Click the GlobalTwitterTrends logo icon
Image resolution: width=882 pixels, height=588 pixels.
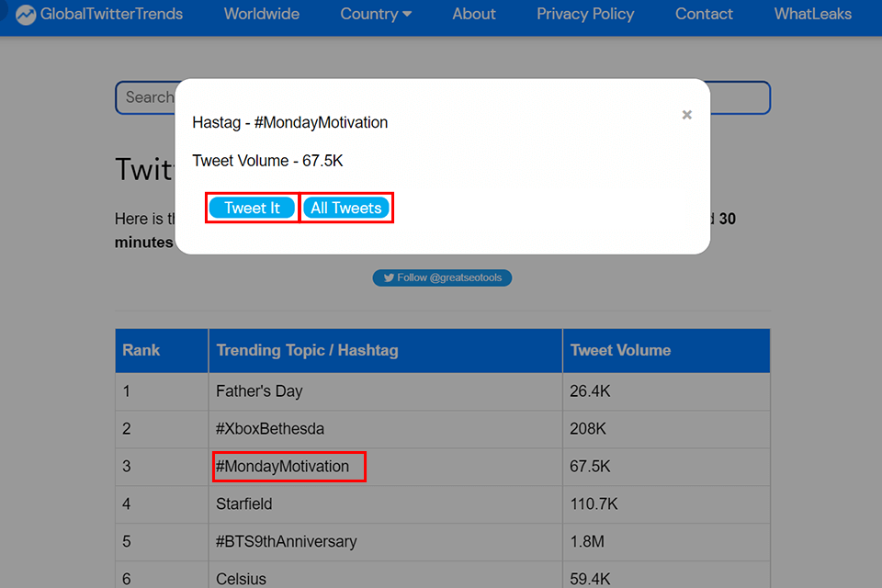(x=26, y=15)
